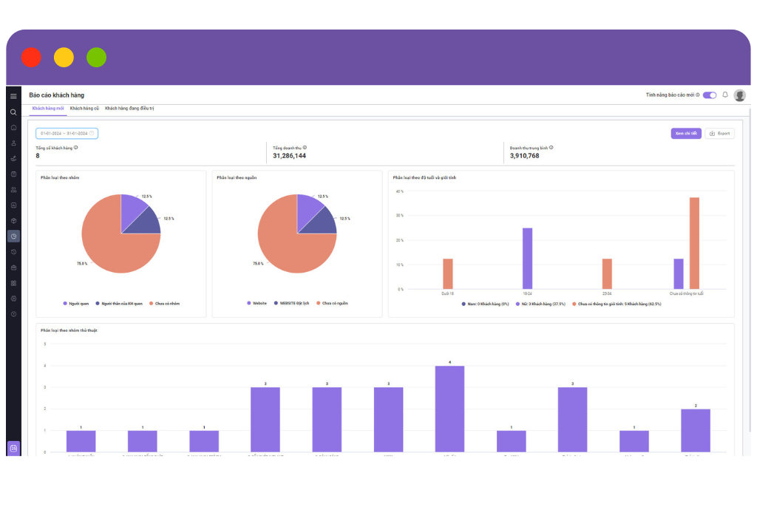
Task: Click the bottom calendar icon in the sidebar
Action: pos(13,448)
